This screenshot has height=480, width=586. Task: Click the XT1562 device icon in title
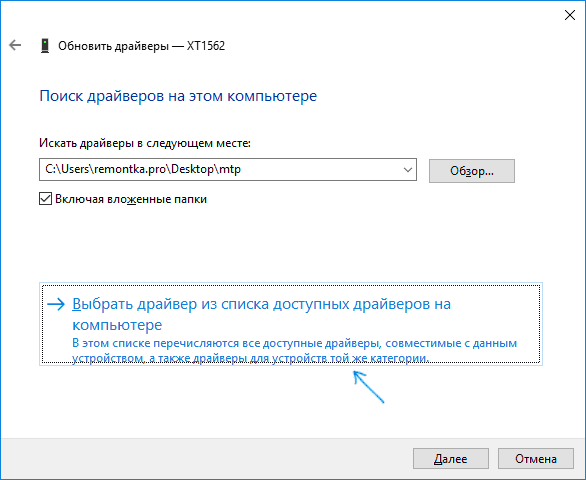coord(45,46)
